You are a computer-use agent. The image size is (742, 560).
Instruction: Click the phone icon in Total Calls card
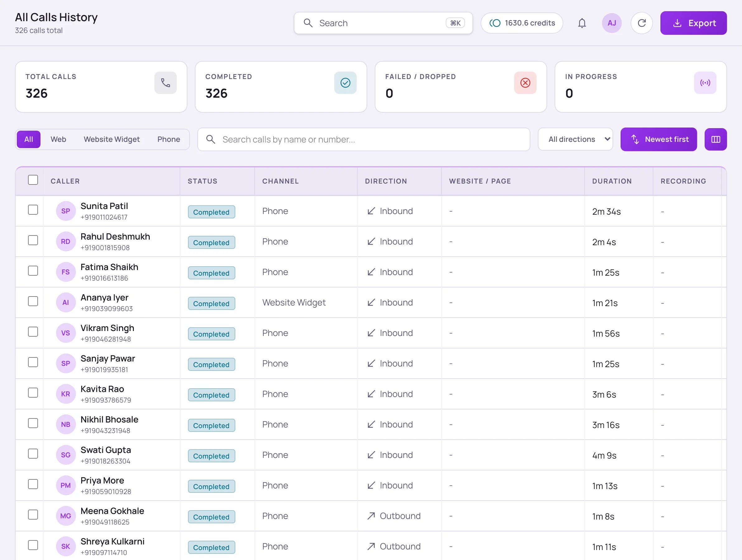[165, 83]
